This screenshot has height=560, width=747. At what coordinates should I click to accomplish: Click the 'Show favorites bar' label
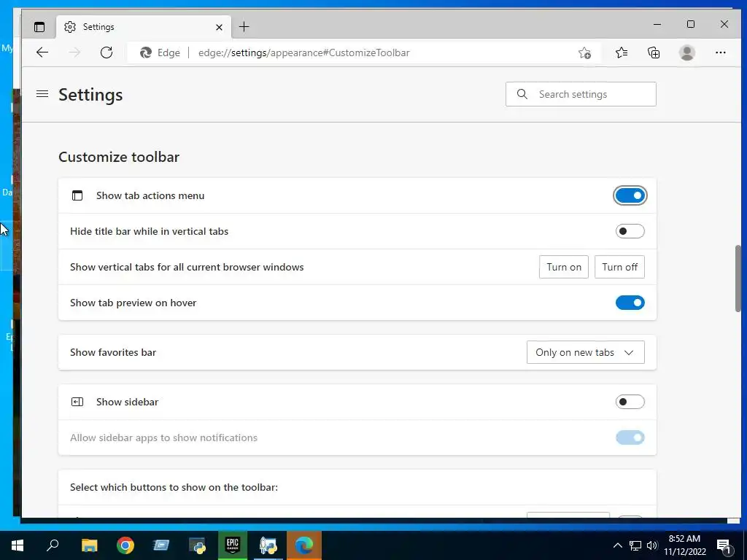[x=113, y=352]
